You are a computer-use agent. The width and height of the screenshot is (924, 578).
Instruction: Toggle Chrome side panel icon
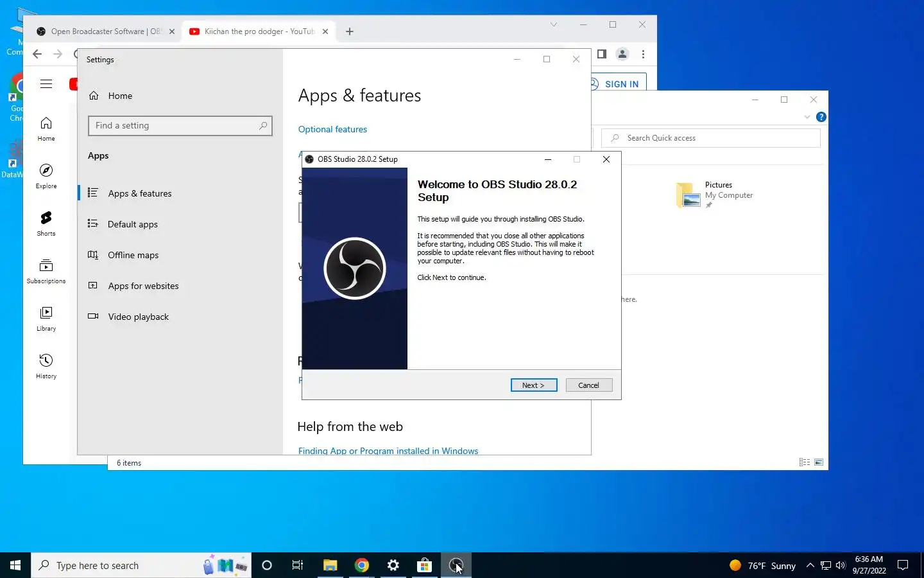pos(602,54)
